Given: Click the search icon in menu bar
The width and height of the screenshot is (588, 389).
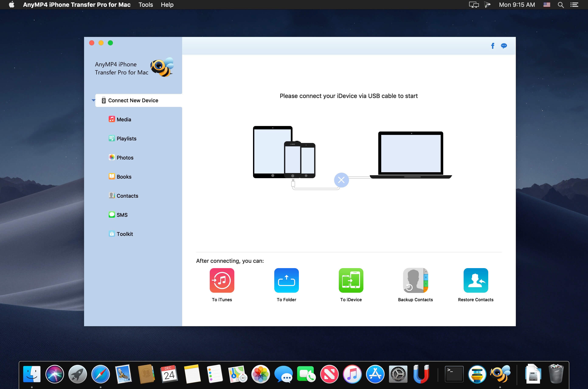Looking at the screenshot, I should [561, 5].
